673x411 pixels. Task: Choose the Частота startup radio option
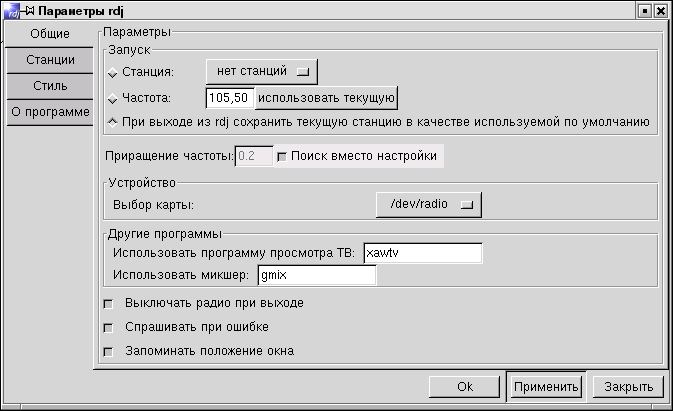tap(112, 98)
